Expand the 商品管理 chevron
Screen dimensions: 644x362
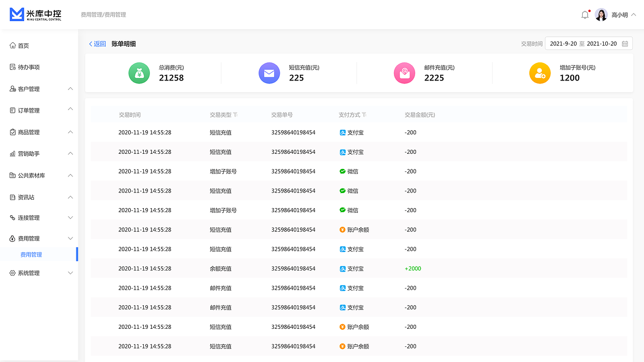click(x=70, y=132)
